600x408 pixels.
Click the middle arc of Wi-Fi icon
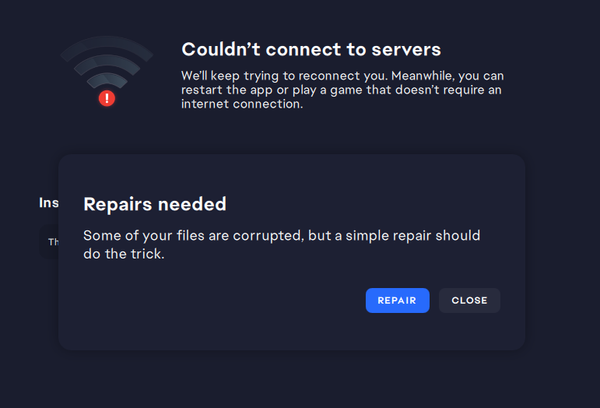(107, 61)
